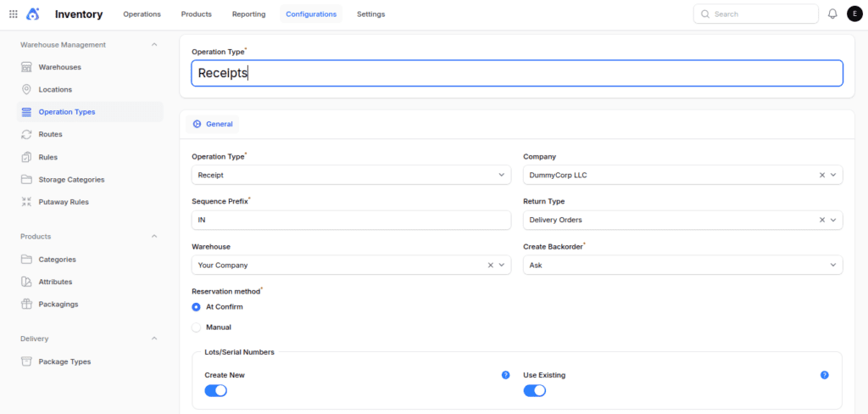
Task: Open the Company dropdown arrow
Action: click(x=833, y=175)
